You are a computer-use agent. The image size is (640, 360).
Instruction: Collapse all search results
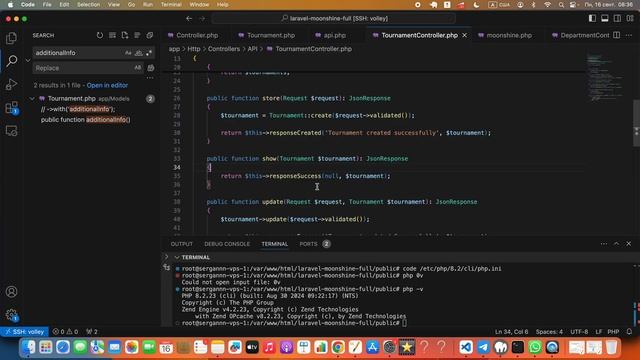150,36
